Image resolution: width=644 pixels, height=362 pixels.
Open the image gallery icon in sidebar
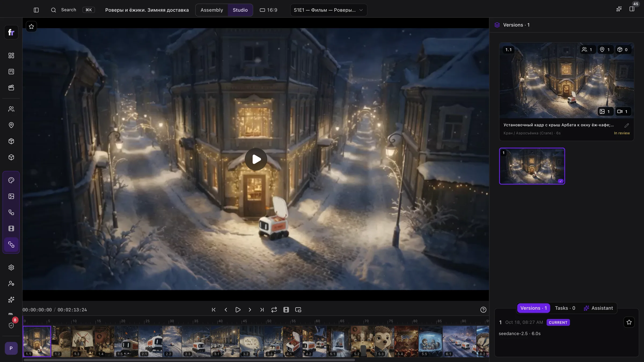11,196
